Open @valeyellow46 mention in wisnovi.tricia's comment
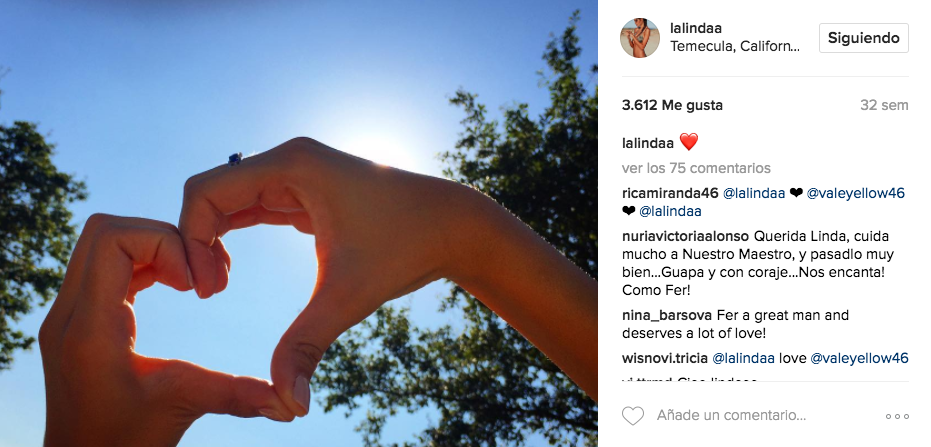 click(859, 359)
